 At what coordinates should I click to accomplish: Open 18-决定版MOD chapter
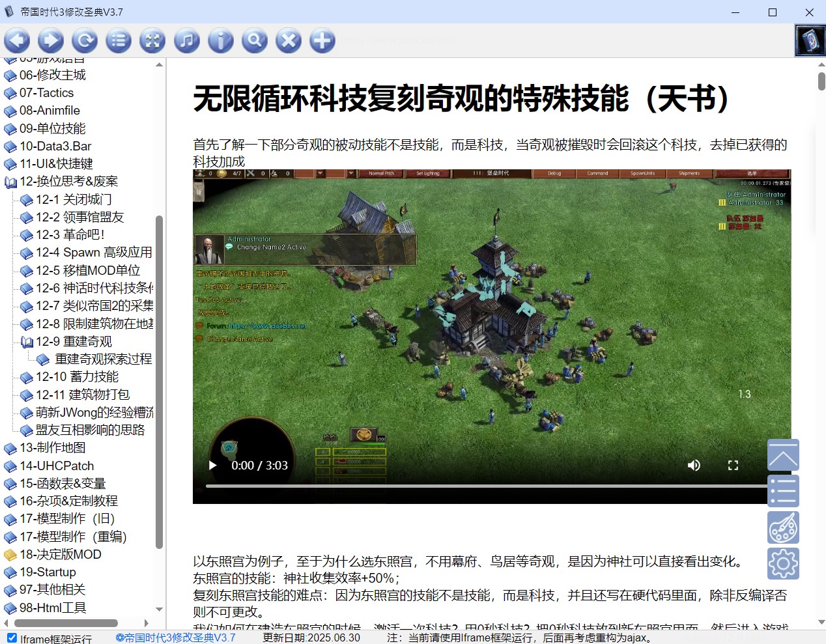pos(60,555)
